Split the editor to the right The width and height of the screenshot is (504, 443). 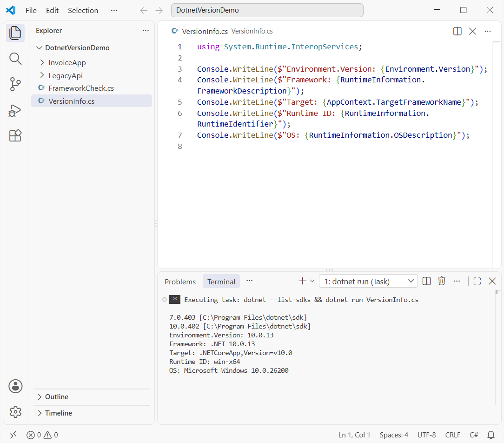(457, 31)
